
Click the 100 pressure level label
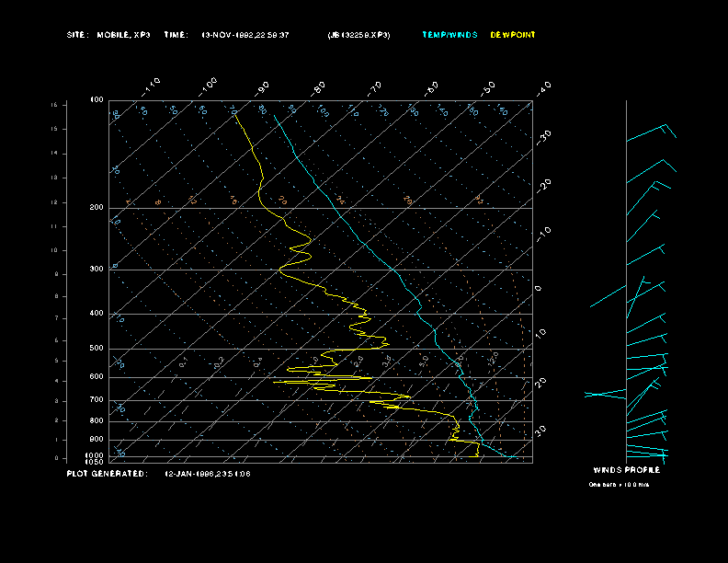tap(97, 100)
